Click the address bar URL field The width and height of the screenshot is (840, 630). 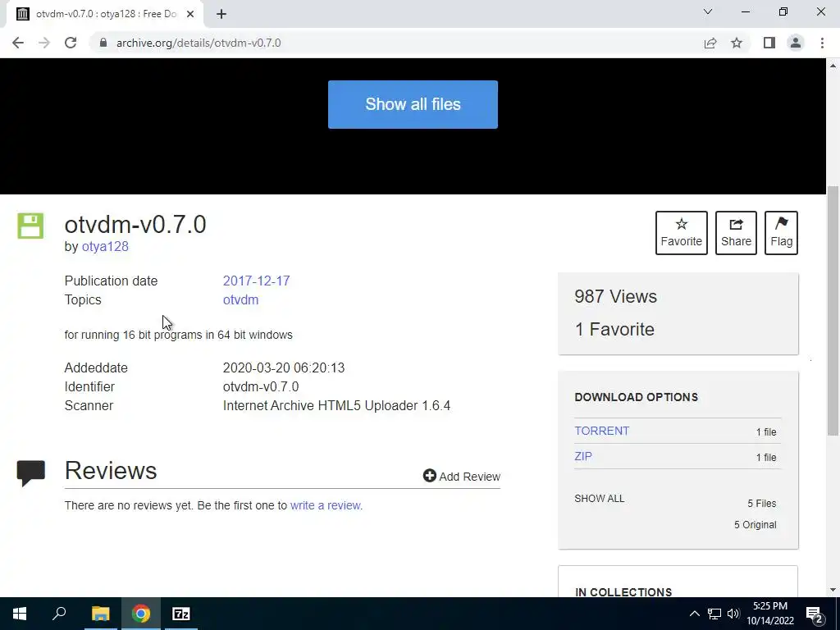(x=396, y=43)
